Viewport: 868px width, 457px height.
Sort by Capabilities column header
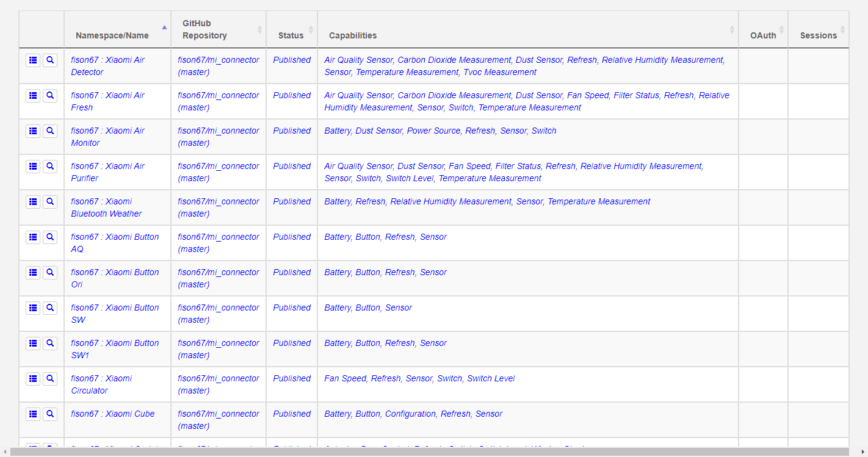click(x=528, y=29)
